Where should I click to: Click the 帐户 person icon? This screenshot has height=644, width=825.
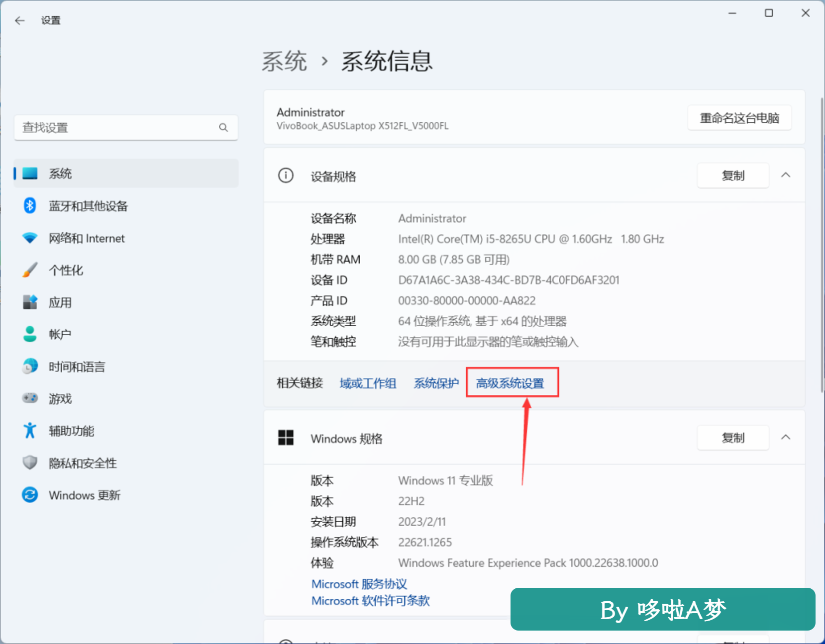pos(30,334)
